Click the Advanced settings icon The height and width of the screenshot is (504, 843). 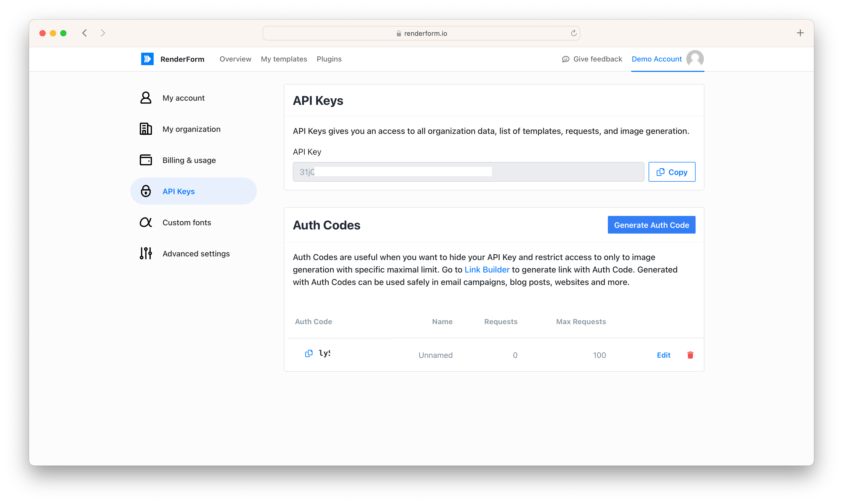click(146, 253)
